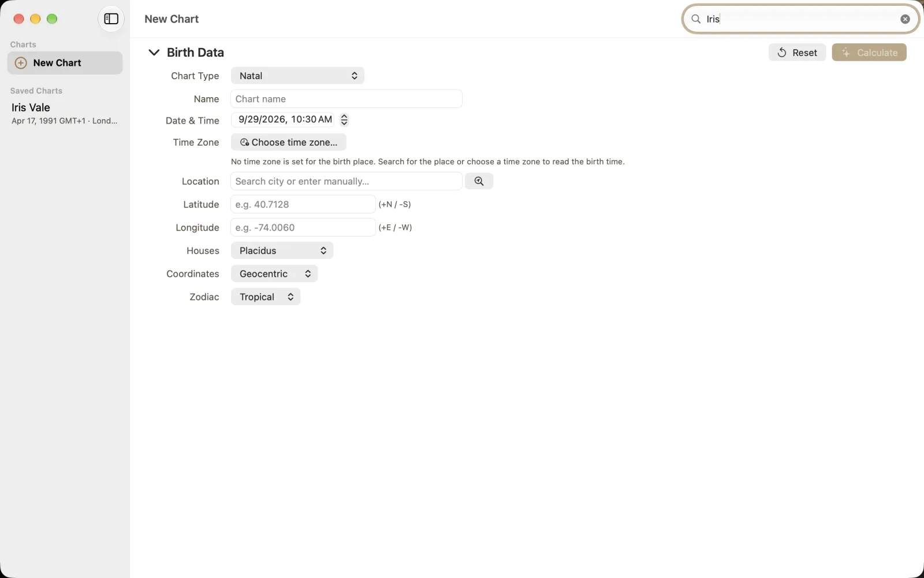Open the Chart Type dropdown

[297, 76]
